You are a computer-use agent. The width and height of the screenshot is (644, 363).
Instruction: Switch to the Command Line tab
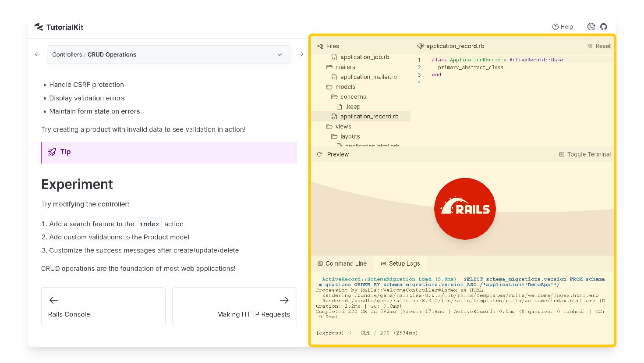[342, 263]
